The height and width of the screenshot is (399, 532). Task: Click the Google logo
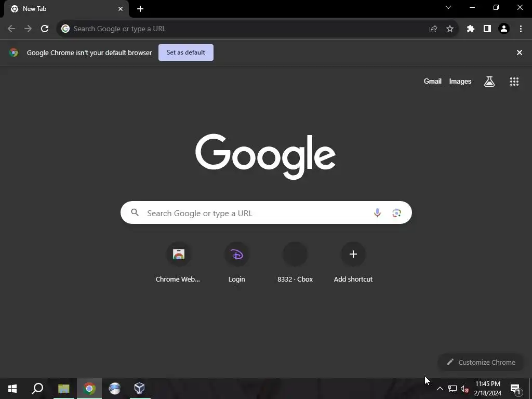coord(265,156)
